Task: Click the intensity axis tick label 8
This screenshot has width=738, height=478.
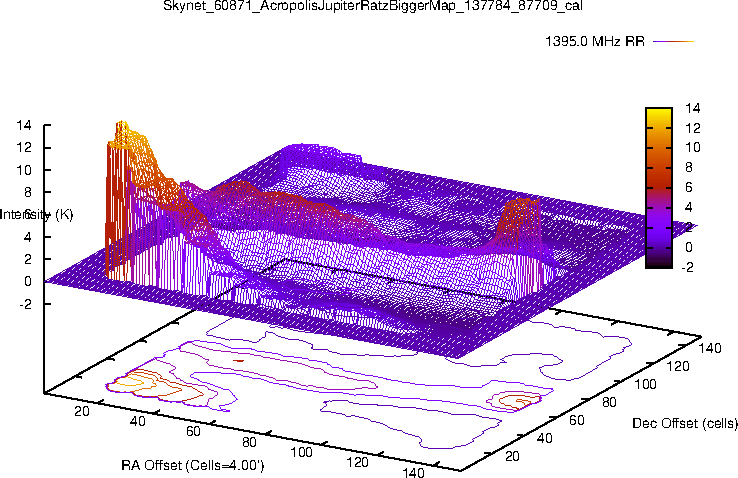Action: 28,192
